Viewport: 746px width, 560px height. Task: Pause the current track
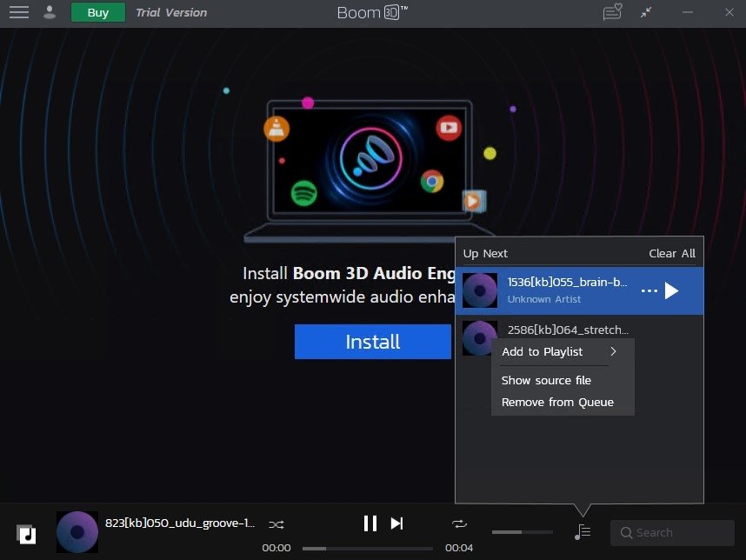[370, 523]
